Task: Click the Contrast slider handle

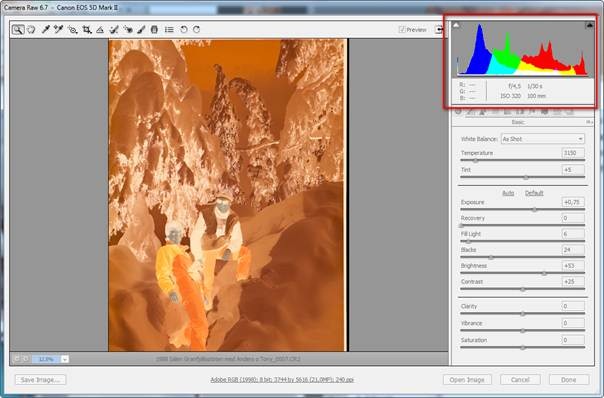Action: [523, 289]
